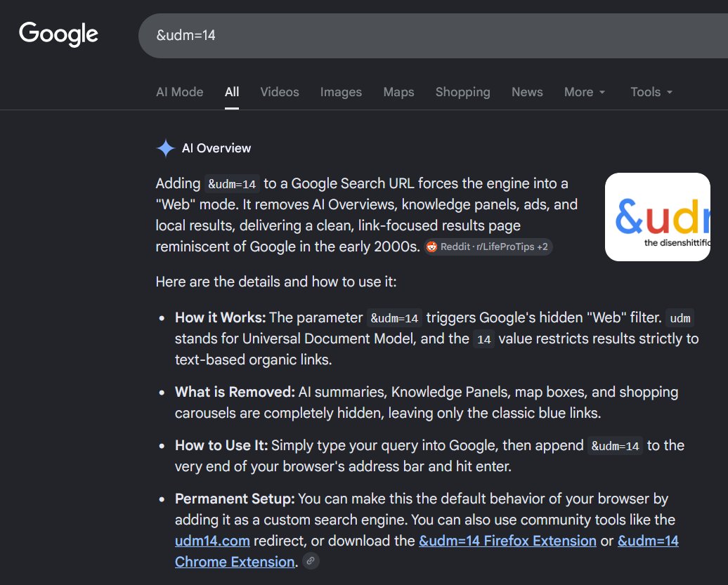This screenshot has width=728, height=585.
Task: Open the Images tab
Action: 341,92
